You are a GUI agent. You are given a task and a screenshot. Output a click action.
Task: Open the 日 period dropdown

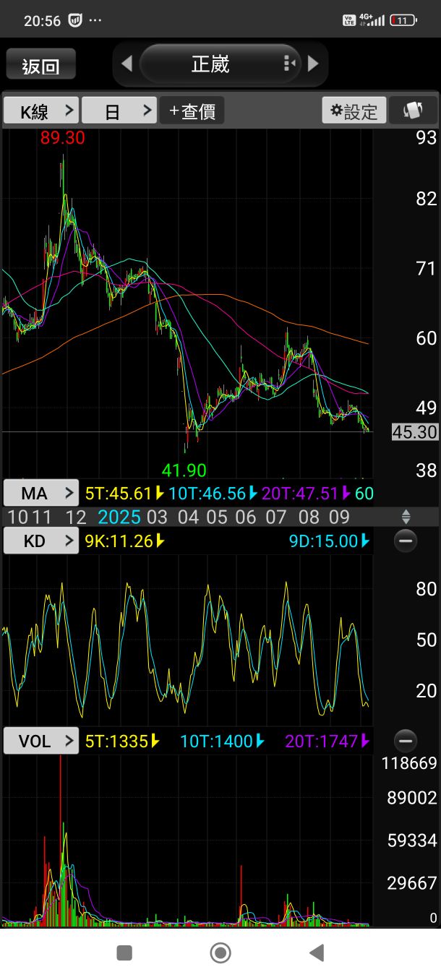[x=119, y=111]
